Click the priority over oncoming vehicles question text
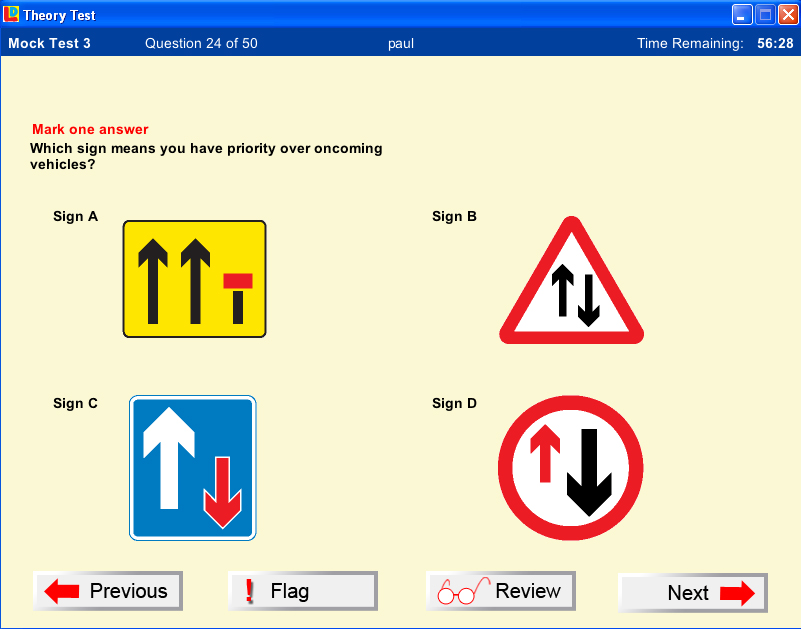The width and height of the screenshot is (801, 629). [x=206, y=156]
